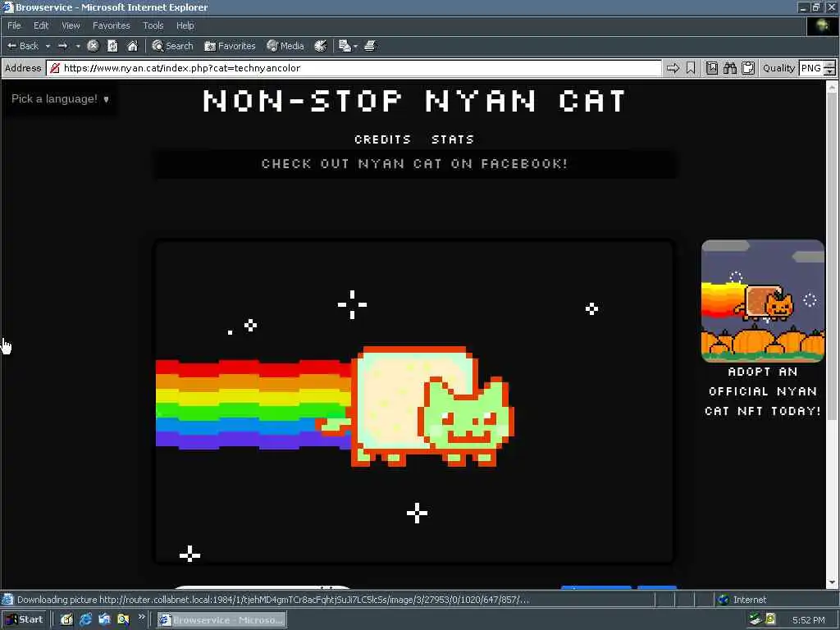The height and width of the screenshot is (630, 840).
Task: Open the CREDITS link
Action: (382, 139)
